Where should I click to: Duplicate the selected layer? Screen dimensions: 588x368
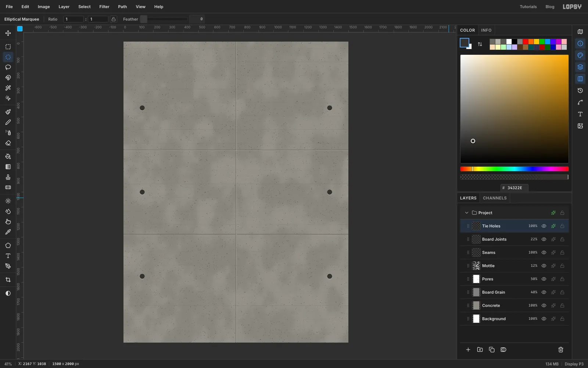[492, 350]
